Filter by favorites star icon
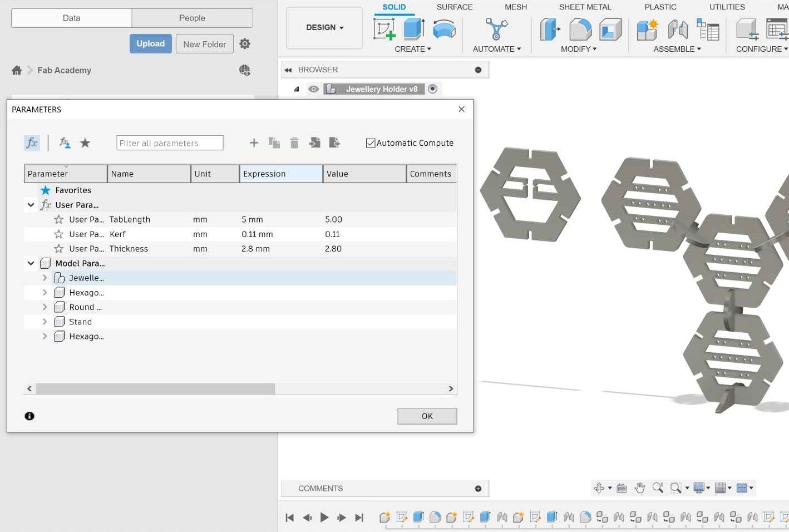This screenshot has width=789, height=532. 85,143
